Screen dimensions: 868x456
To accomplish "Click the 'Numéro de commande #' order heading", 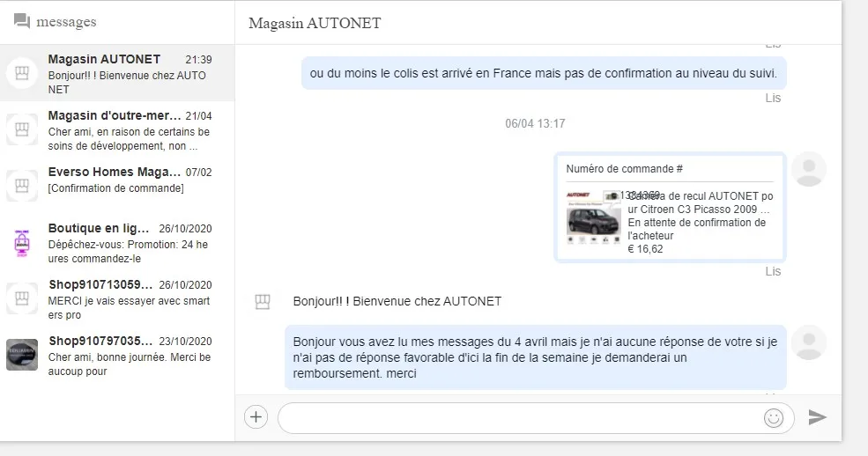I will (624, 169).
